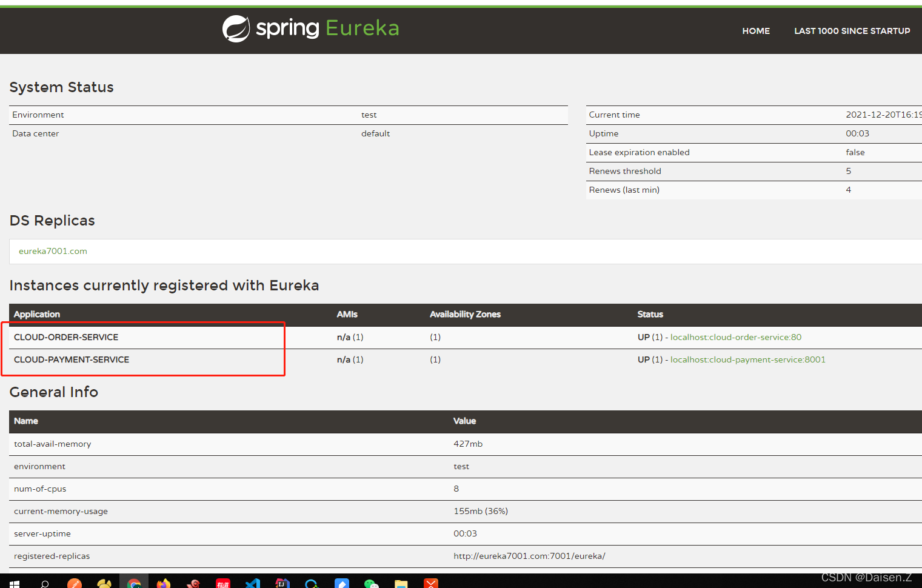Open IntelliJ IDEA from the taskbar

pos(282,583)
